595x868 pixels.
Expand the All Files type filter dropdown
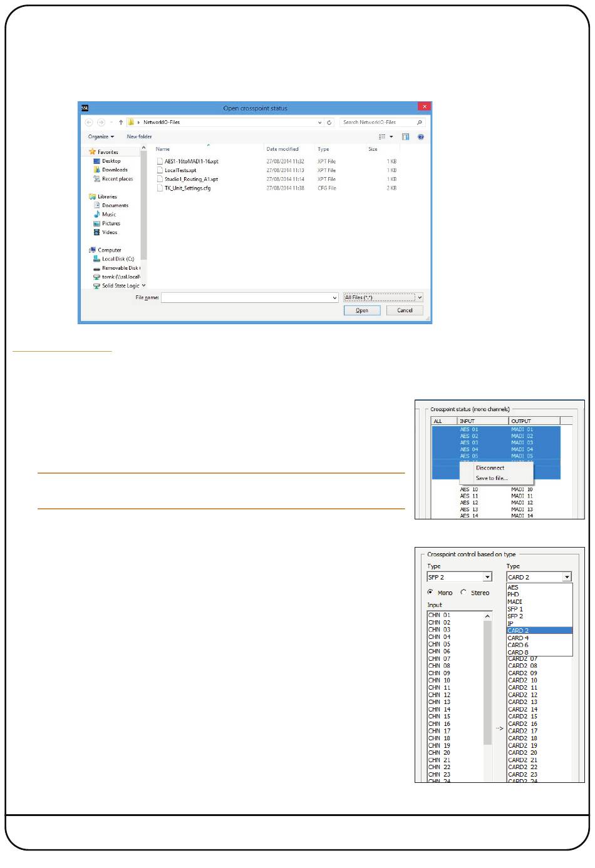(x=420, y=298)
